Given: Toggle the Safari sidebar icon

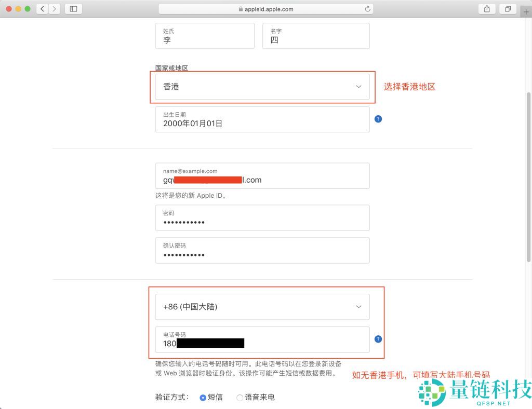Looking at the screenshot, I should click(72, 8).
